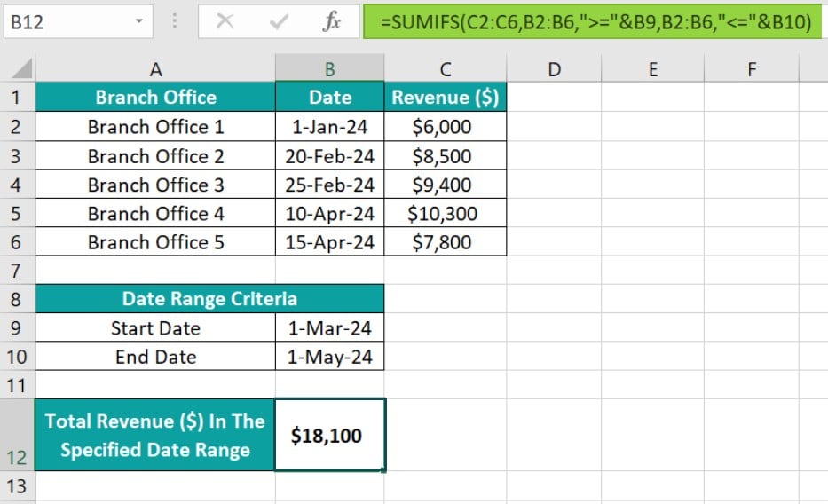Select row 3 header

(x=17, y=155)
